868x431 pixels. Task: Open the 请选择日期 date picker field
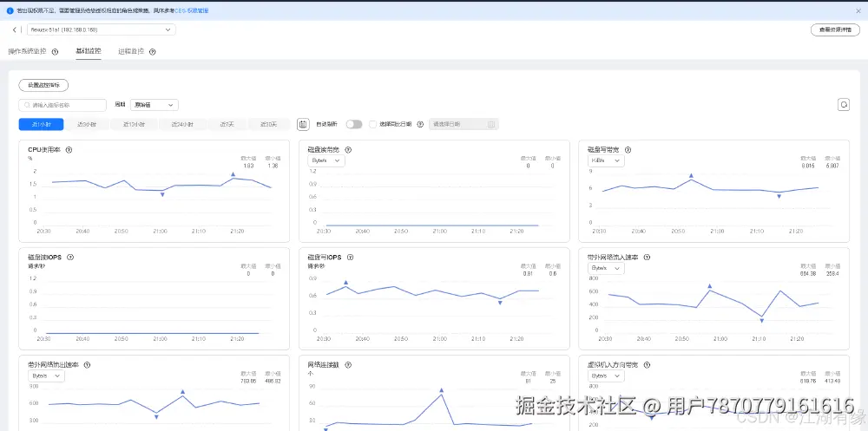pyautogui.click(x=464, y=125)
